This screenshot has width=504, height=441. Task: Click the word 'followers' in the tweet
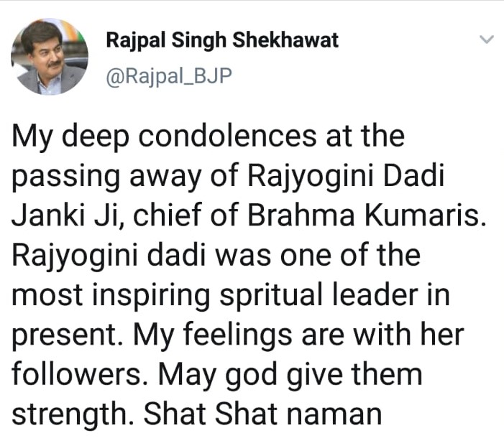[x=77, y=374]
